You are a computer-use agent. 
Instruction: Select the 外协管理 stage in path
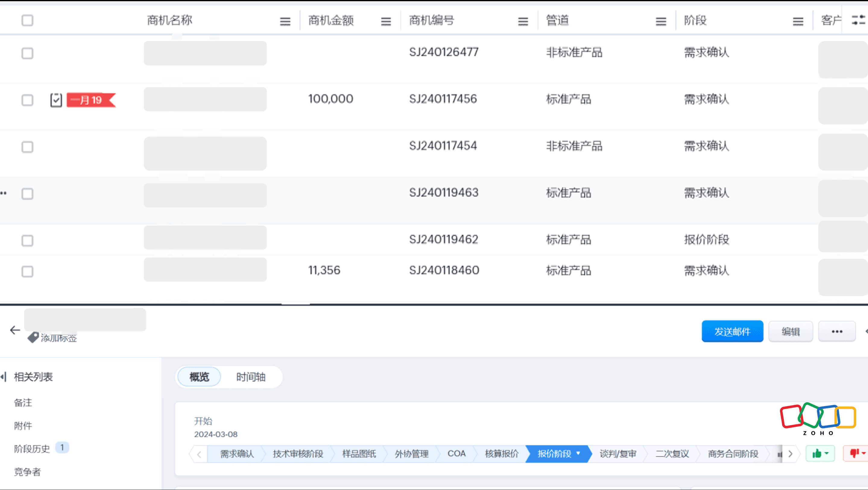pyautogui.click(x=412, y=454)
